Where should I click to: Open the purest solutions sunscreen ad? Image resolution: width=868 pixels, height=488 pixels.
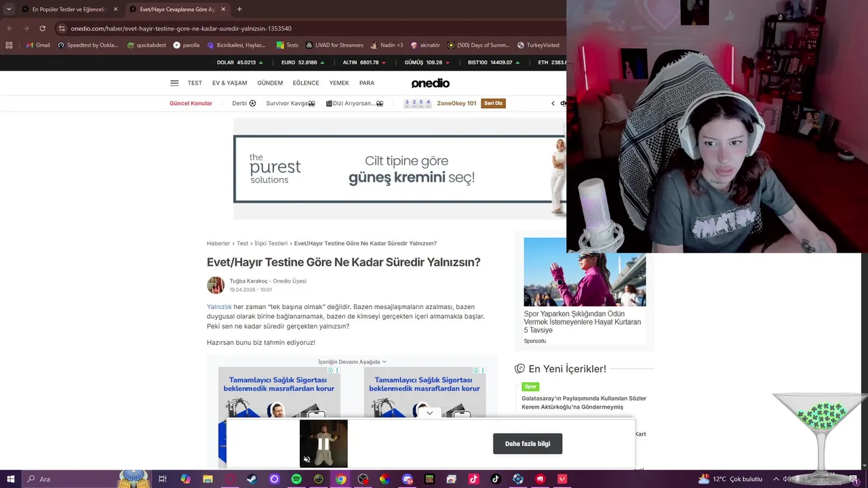(x=399, y=169)
